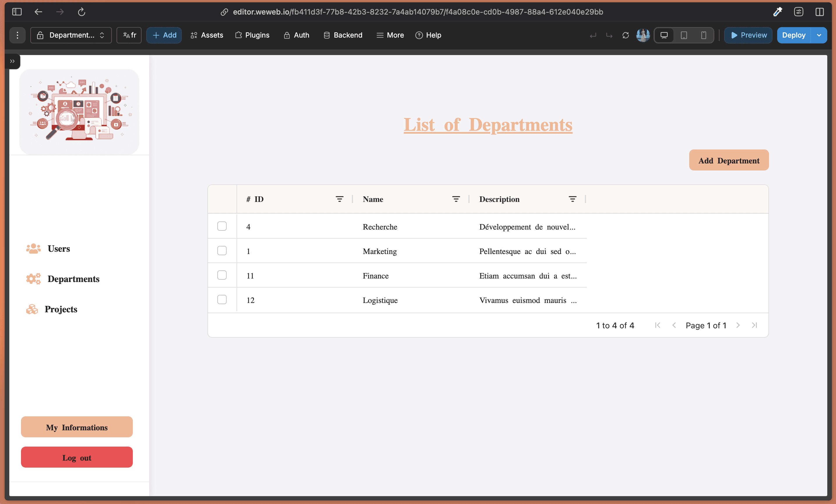This screenshot has width=836, height=504.
Task: Select the Recherche name cell
Action: 380,227
